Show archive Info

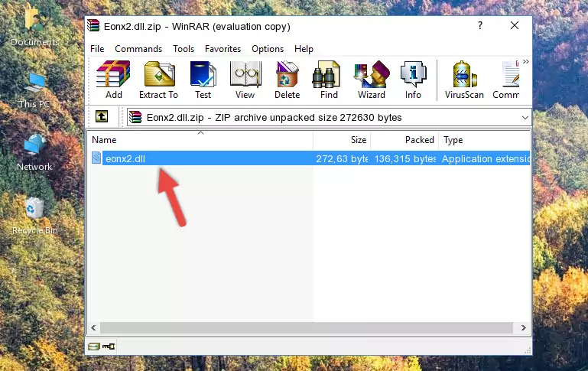(413, 80)
